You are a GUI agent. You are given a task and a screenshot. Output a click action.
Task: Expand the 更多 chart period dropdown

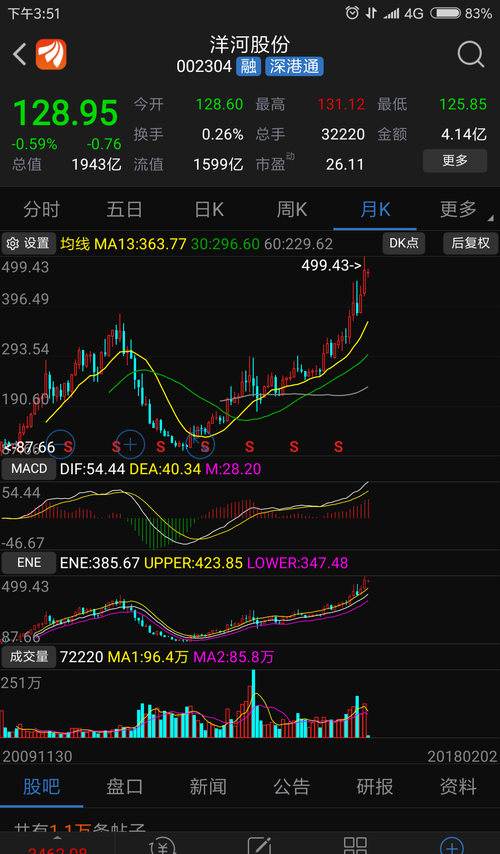[459, 210]
